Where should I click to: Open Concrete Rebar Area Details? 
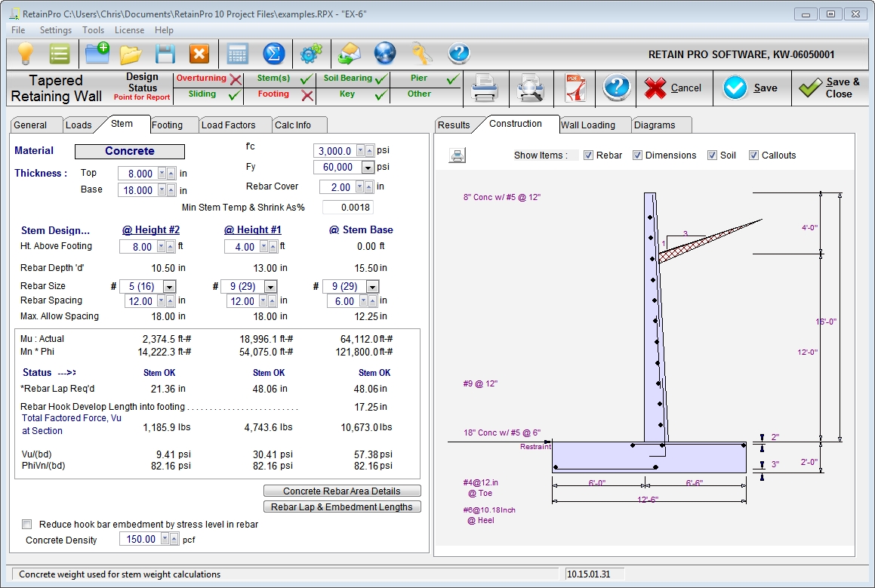342,491
